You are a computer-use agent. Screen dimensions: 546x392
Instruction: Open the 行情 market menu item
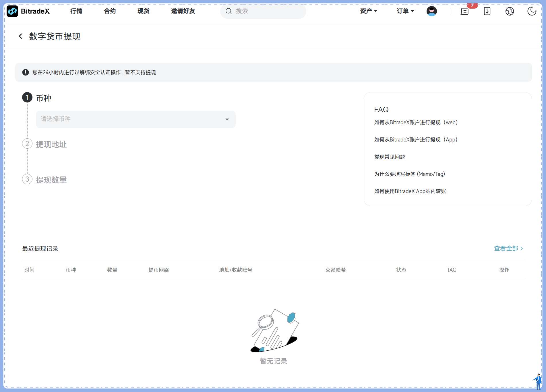pyautogui.click(x=76, y=11)
